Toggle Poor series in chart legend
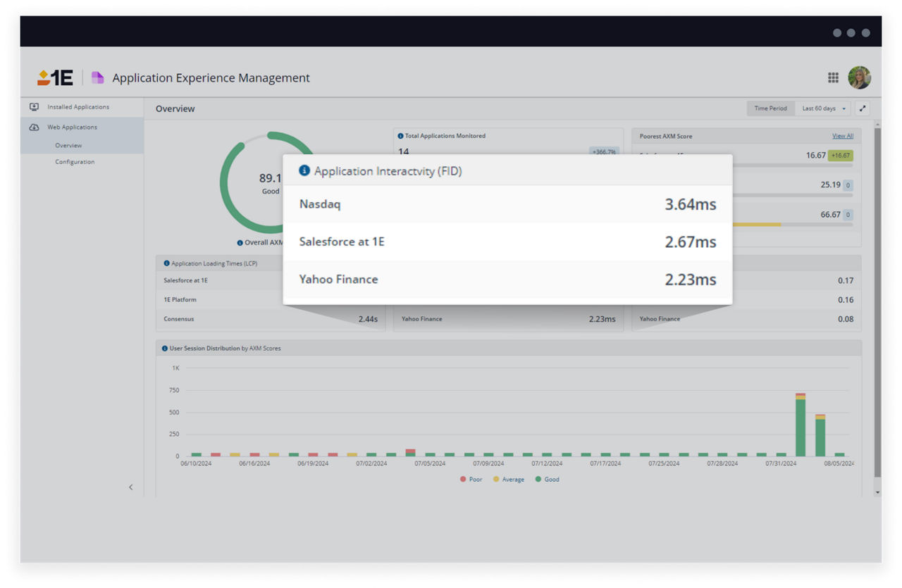Viewport: 902px width, 588px height. [471, 480]
